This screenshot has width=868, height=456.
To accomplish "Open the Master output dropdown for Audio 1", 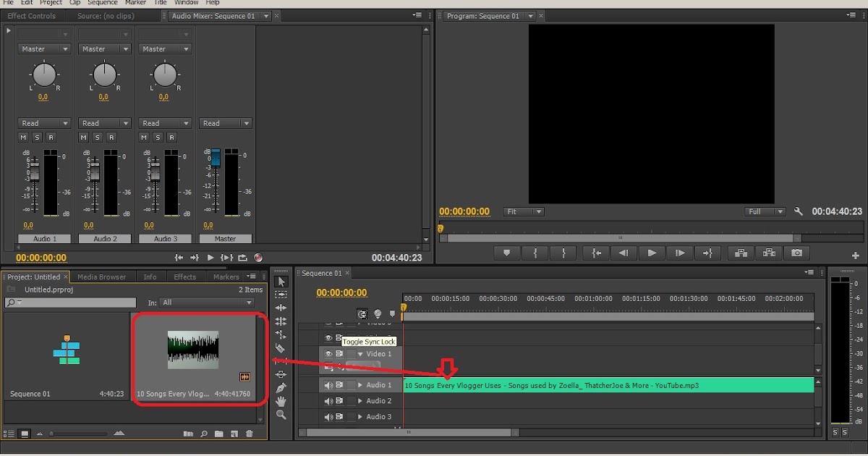I will 44,48.
